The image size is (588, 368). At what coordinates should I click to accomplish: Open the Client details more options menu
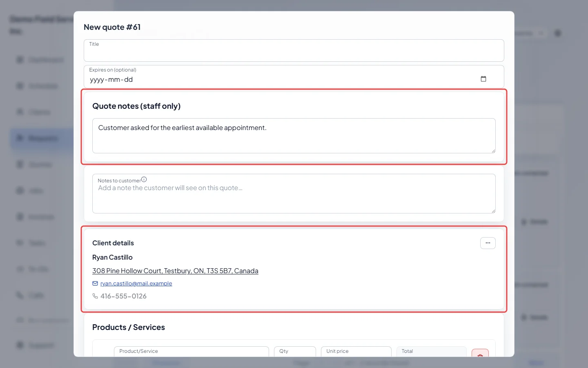point(488,243)
